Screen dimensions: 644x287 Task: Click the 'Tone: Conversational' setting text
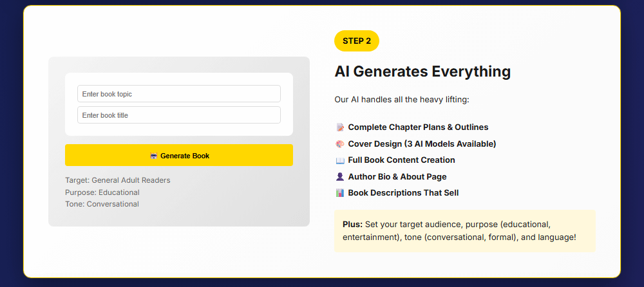tap(102, 204)
